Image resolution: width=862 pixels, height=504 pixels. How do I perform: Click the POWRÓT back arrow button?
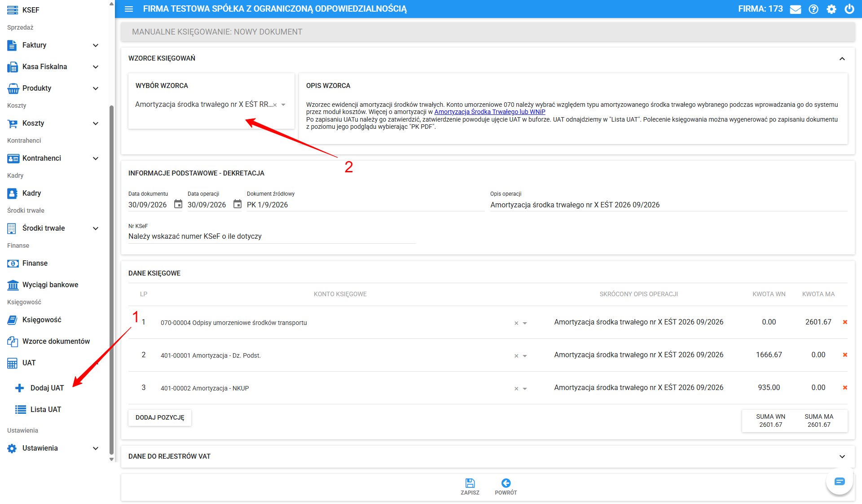(x=506, y=486)
